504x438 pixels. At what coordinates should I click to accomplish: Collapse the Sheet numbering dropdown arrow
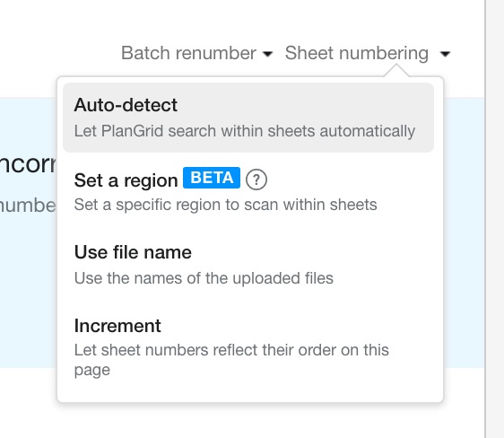pos(445,54)
